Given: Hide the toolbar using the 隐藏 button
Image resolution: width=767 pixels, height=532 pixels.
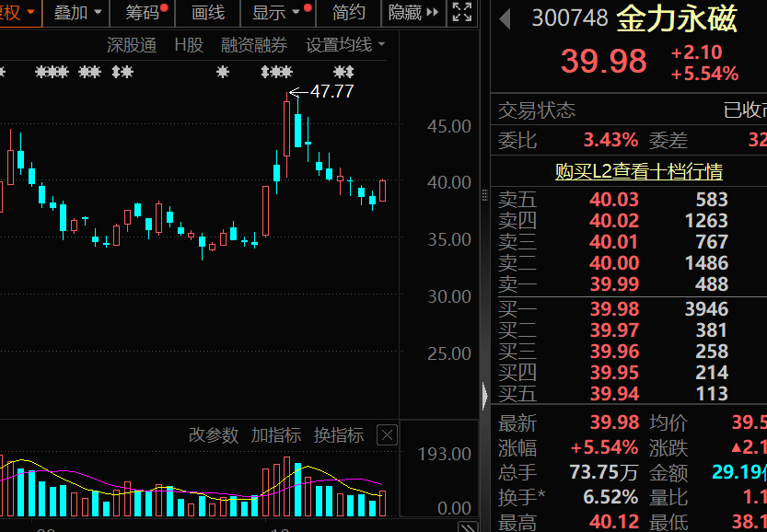Looking at the screenshot, I should [x=405, y=13].
